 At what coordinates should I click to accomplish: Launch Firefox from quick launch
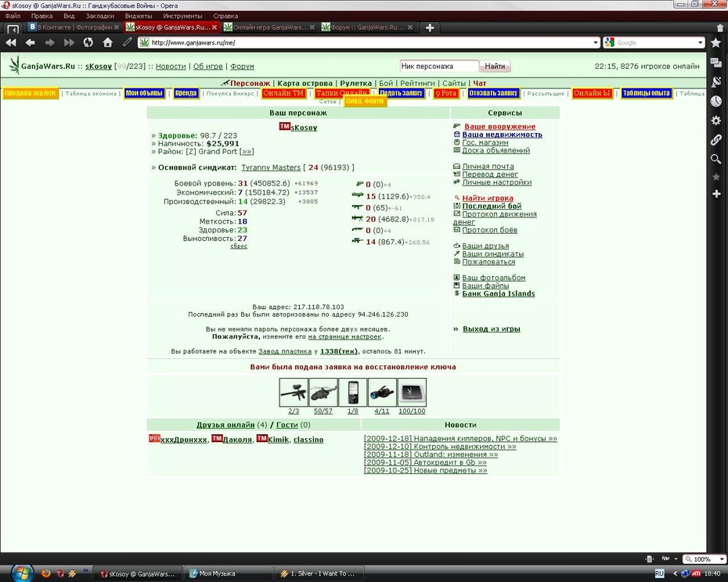[45, 573]
